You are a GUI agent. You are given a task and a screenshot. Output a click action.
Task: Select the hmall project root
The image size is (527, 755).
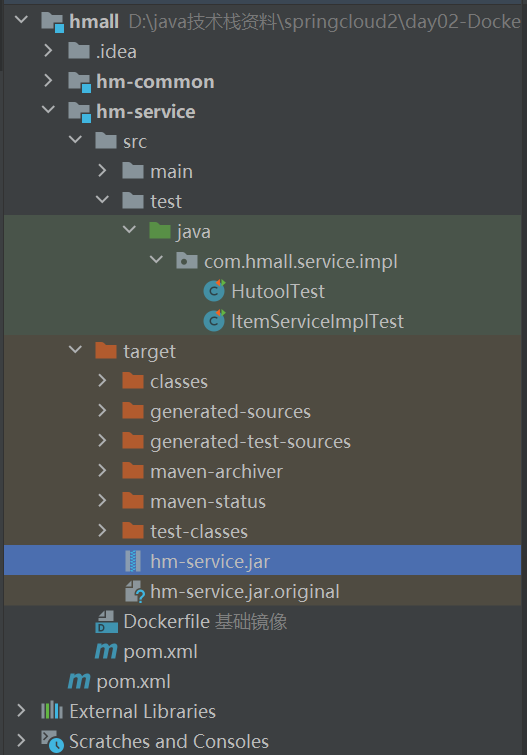94,22
